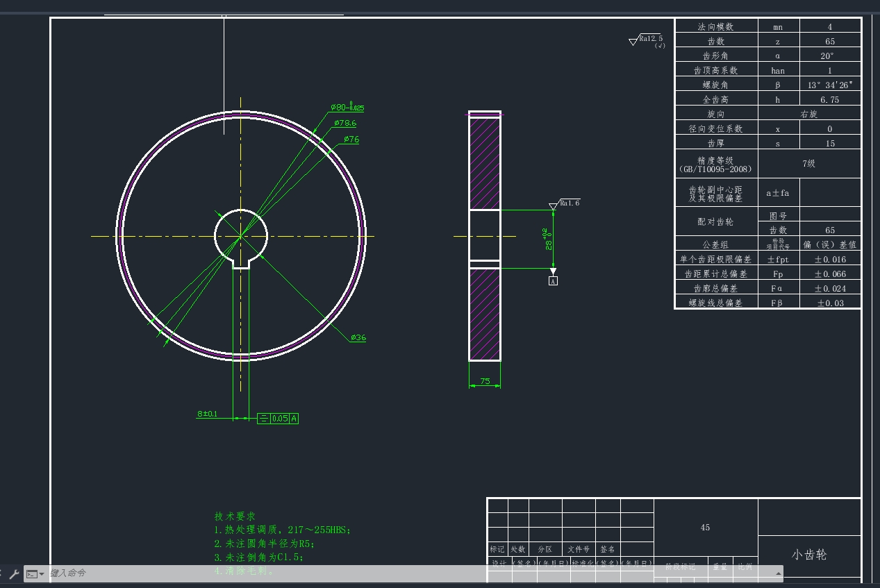Select the Ra1.6 surface roughness symbol
The image size is (880, 588).
click(564, 204)
